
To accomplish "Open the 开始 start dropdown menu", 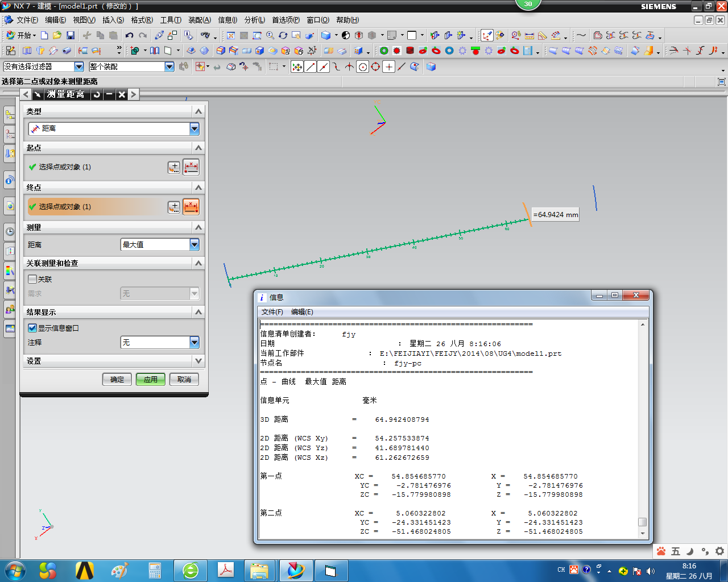I will pyautogui.click(x=22, y=35).
